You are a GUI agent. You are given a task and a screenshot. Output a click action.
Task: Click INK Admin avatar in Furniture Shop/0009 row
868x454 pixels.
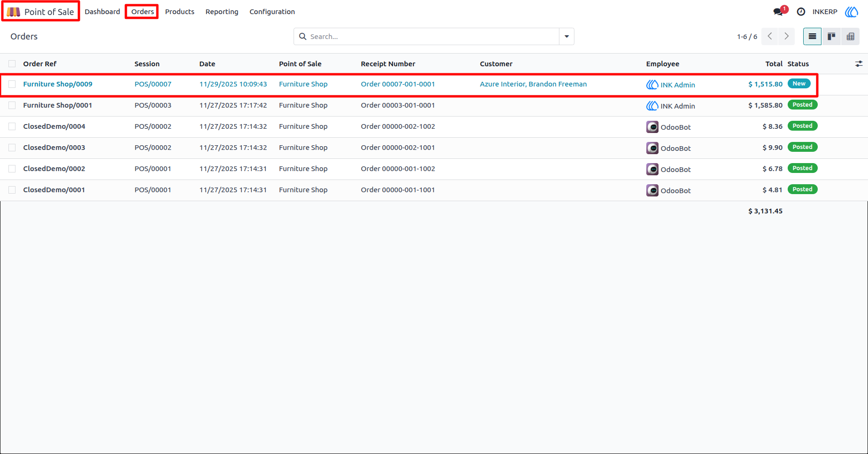pyautogui.click(x=652, y=85)
